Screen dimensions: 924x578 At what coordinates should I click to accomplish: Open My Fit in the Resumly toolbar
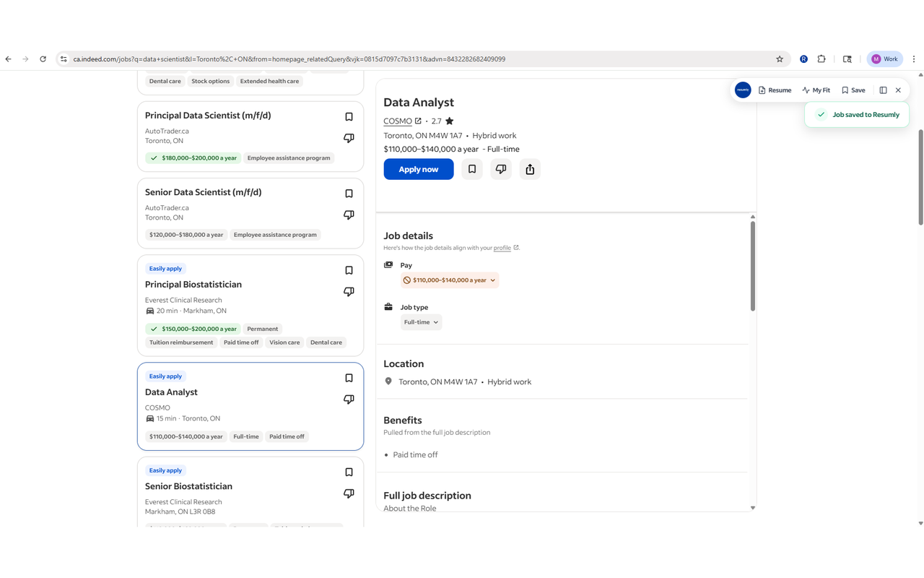pyautogui.click(x=816, y=90)
